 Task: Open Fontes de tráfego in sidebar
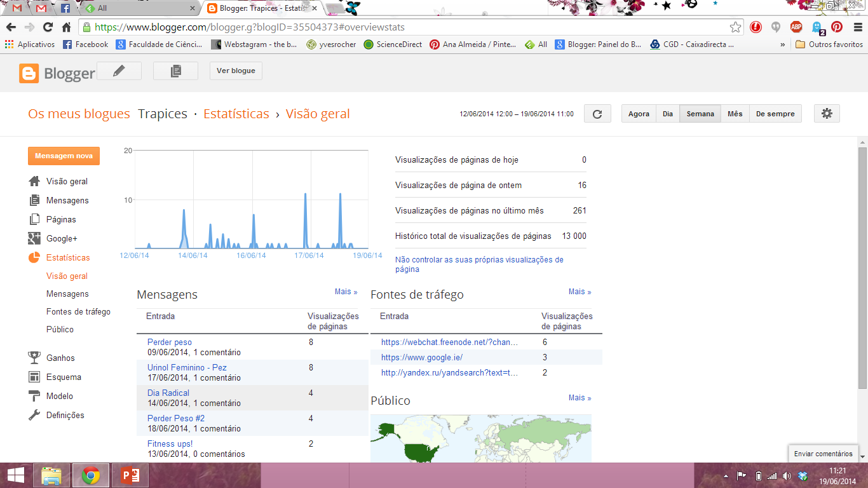pos(78,311)
